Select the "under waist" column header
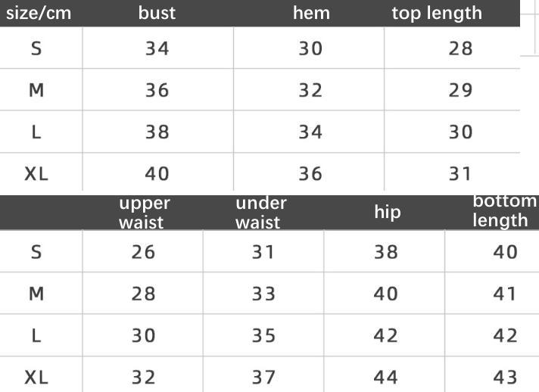This screenshot has height=392, width=539. click(261, 212)
